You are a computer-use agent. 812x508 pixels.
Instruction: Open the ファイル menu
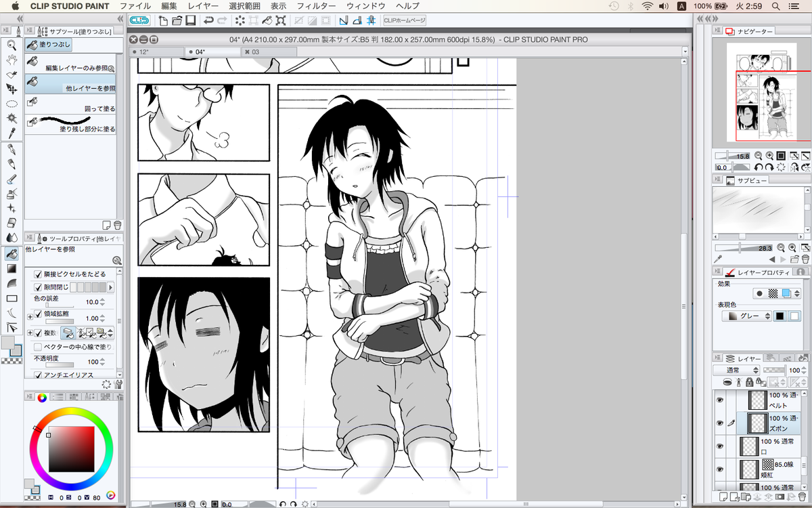tap(135, 5)
